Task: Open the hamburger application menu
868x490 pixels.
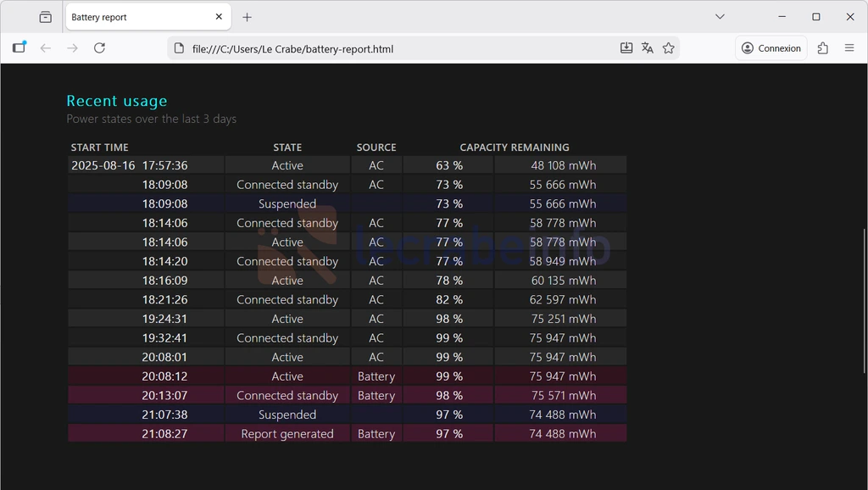Action: [x=849, y=48]
